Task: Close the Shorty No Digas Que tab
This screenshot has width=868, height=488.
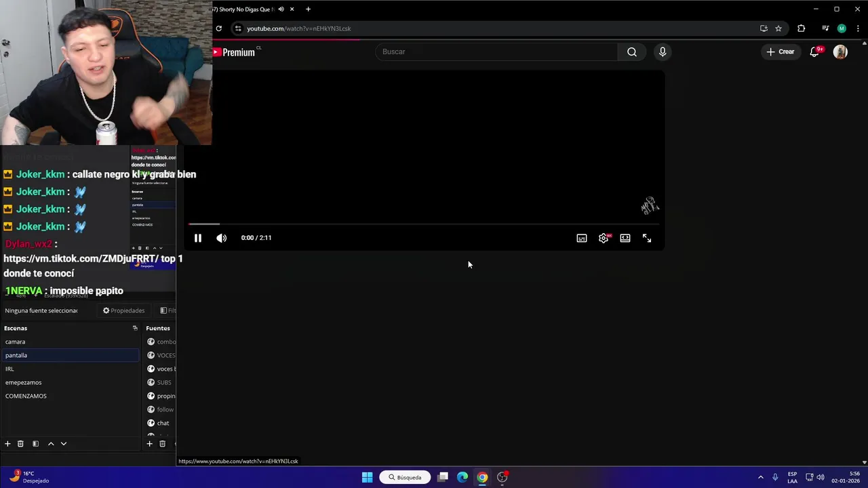Action: point(292,9)
